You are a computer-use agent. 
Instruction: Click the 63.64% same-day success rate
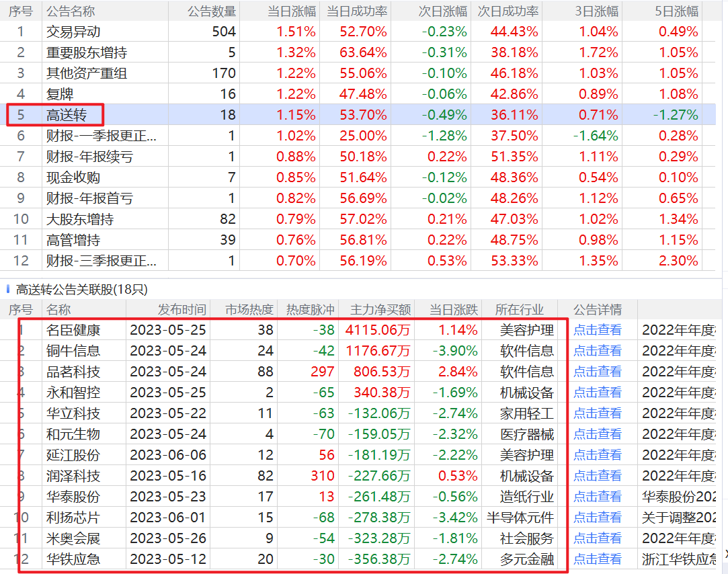pyautogui.click(x=363, y=52)
